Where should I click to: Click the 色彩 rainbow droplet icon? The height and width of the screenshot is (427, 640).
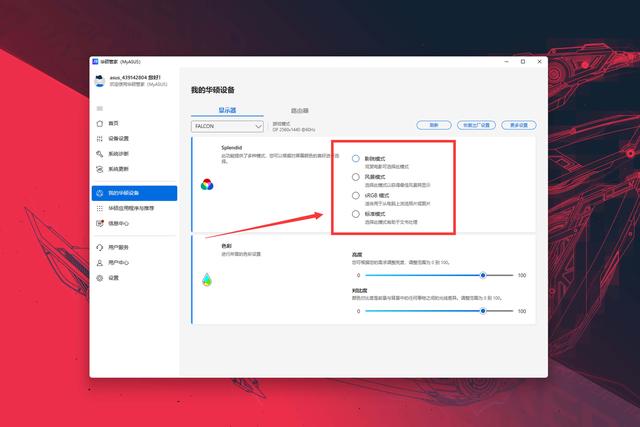click(x=207, y=280)
